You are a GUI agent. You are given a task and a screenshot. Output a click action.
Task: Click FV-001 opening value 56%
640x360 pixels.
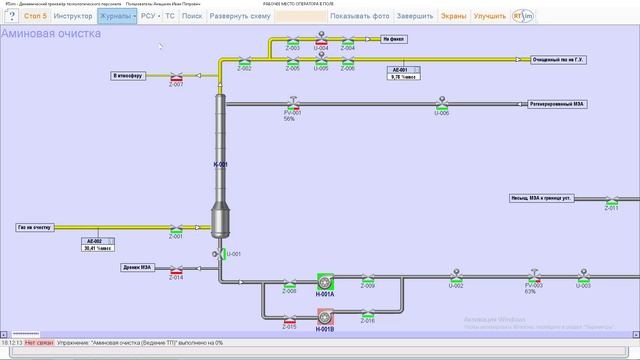click(x=289, y=119)
